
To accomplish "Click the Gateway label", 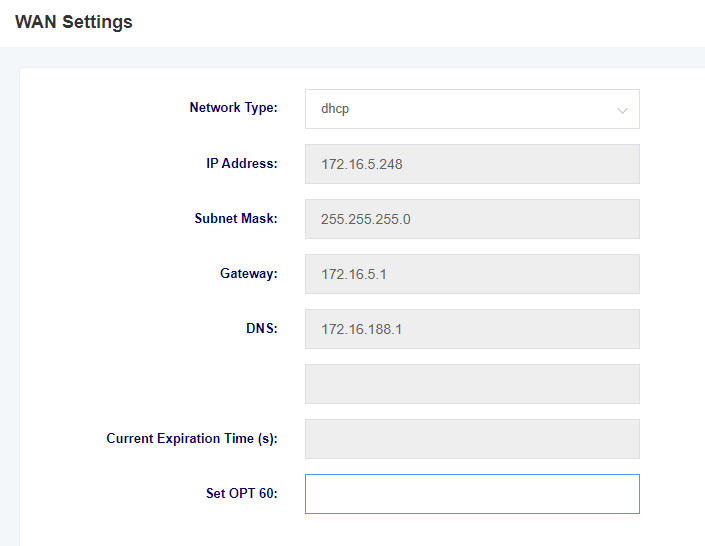I will tap(249, 273).
